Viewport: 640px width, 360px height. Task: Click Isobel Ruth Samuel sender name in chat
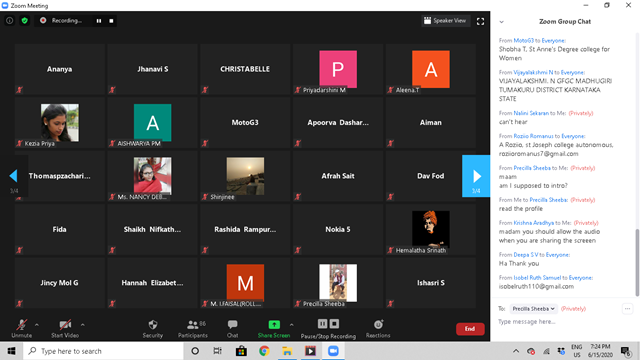537,278
